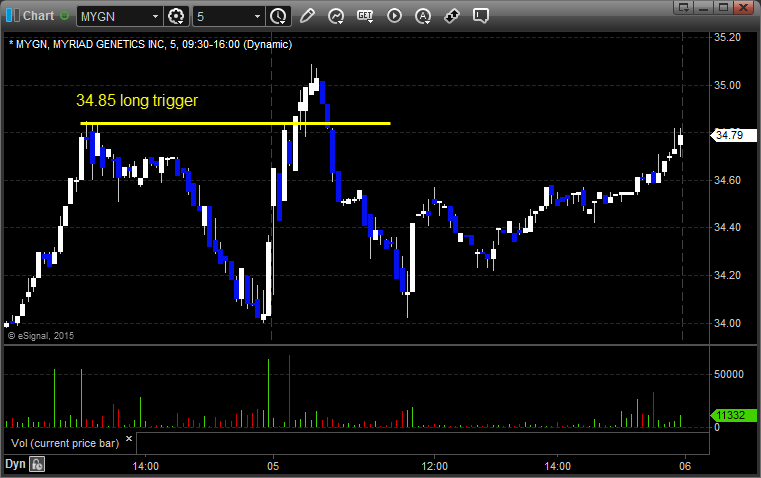
Task: Click the bar replay play button
Action: click(x=394, y=16)
